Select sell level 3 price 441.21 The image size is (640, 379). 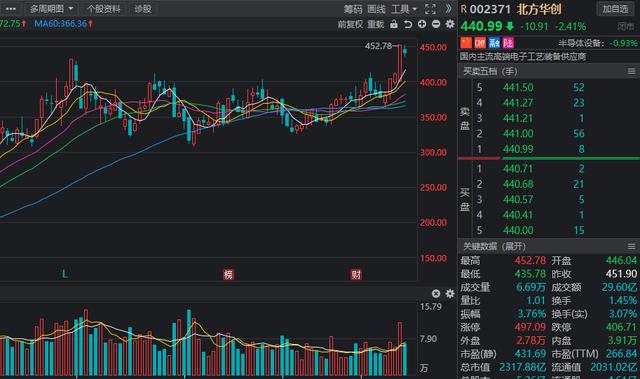pyautogui.click(x=518, y=118)
